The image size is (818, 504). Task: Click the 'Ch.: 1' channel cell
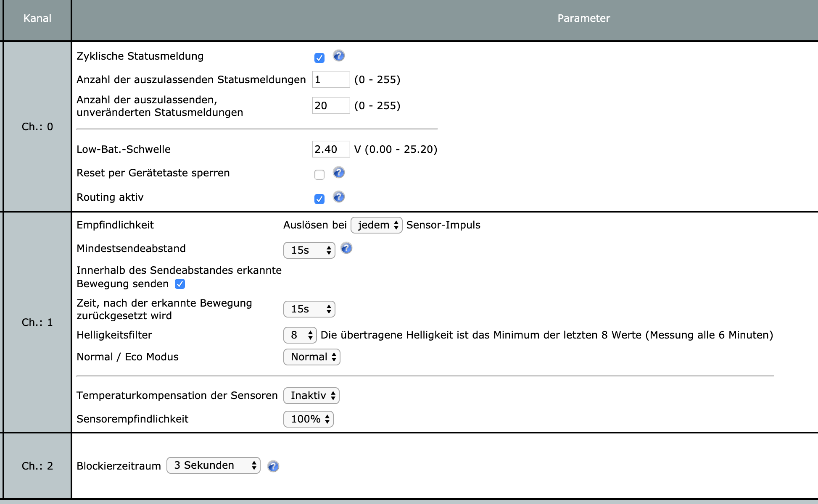(37, 322)
